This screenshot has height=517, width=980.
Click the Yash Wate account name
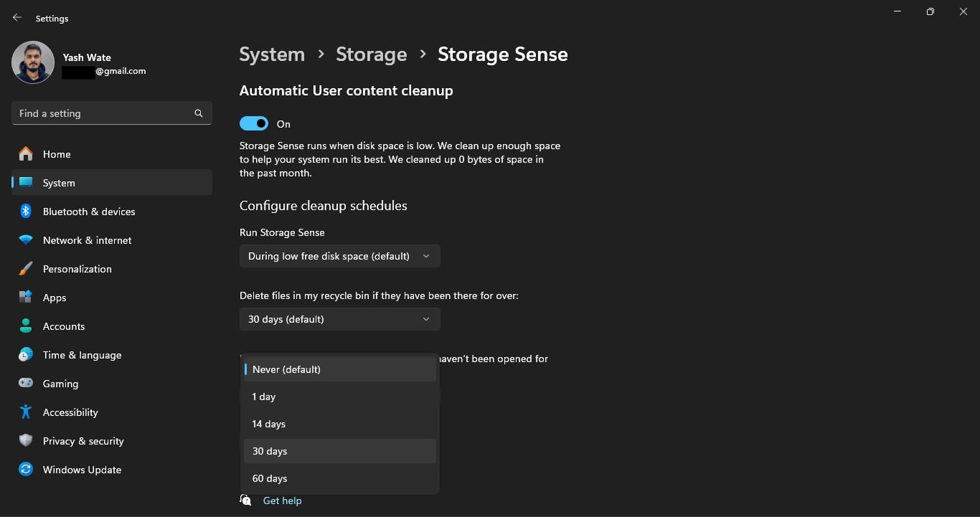87,57
